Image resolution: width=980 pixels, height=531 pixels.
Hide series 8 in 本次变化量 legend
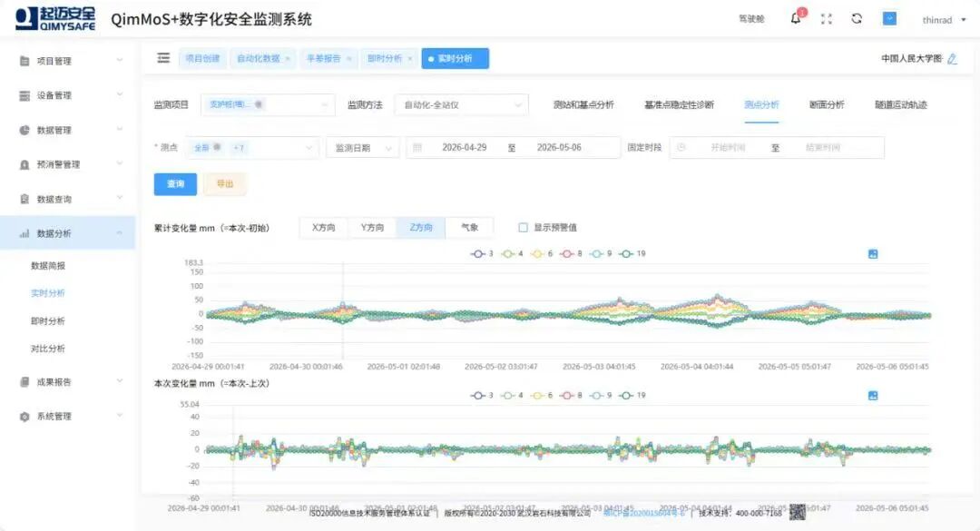click(x=572, y=395)
